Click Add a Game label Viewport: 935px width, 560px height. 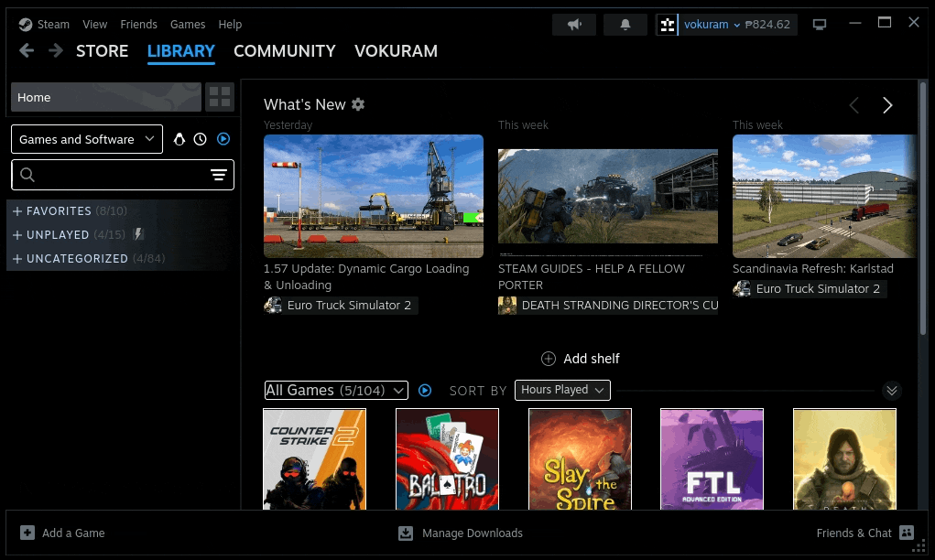[73, 533]
